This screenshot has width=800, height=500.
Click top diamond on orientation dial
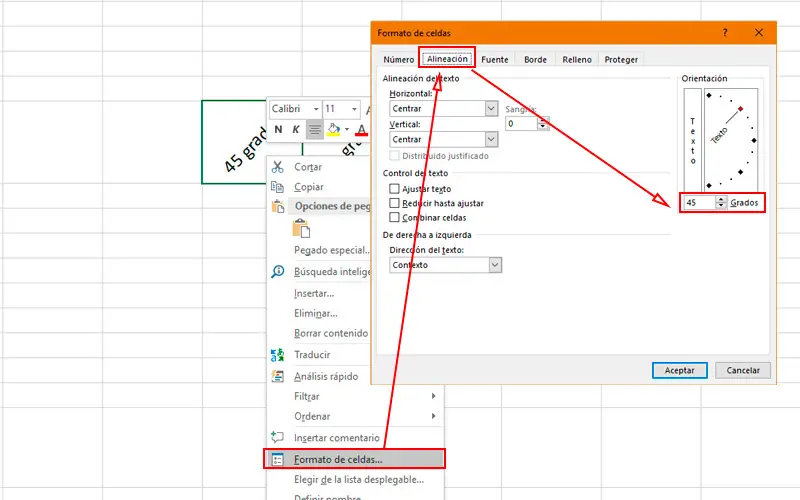pos(709,95)
